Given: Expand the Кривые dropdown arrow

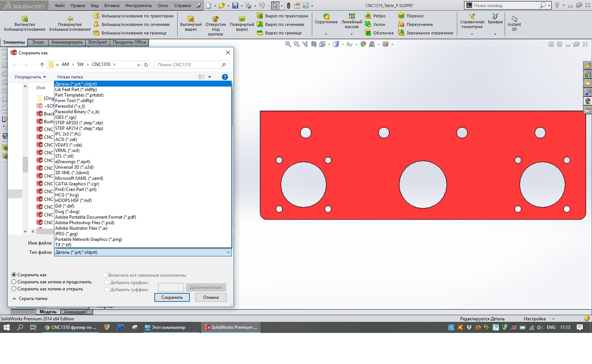Looking at the screenshot, I should 495,34.
